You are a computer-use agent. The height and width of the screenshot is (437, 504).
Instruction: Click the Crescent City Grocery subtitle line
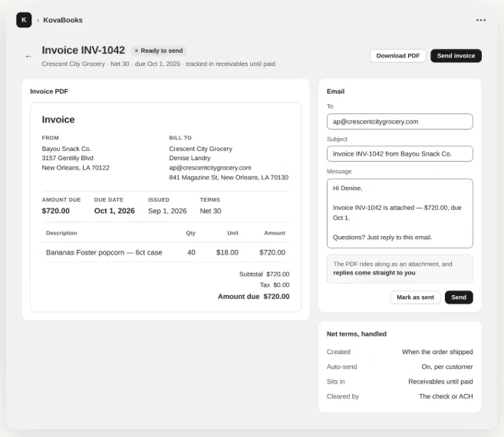(159, 64)
